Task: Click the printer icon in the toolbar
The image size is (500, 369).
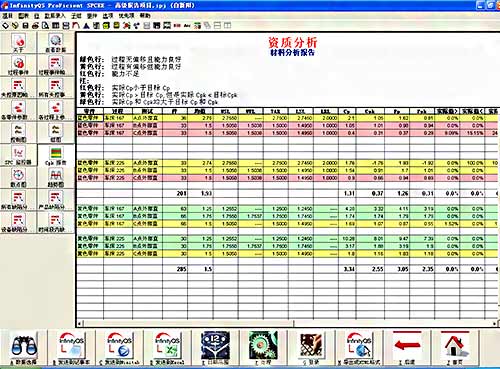Action: point(35,25)
